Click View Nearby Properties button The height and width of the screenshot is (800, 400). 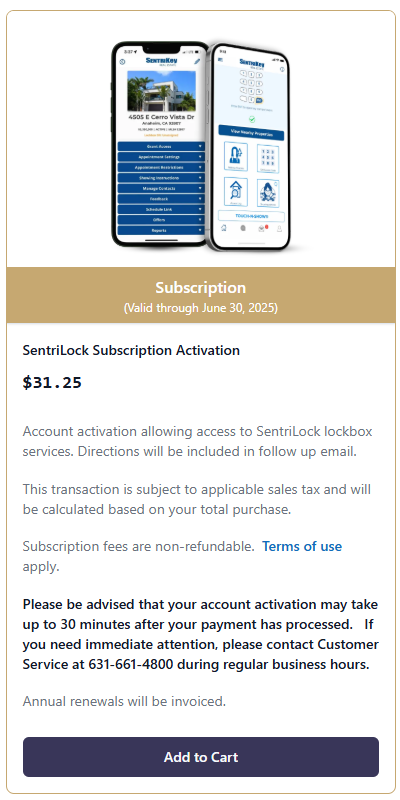[x=251, y=132]
